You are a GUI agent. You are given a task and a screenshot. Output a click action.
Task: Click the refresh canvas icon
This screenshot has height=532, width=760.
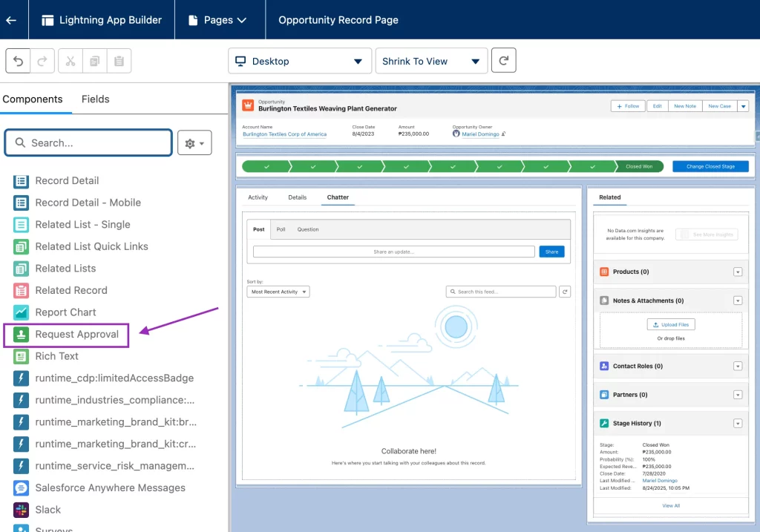[x=503, y=61]
